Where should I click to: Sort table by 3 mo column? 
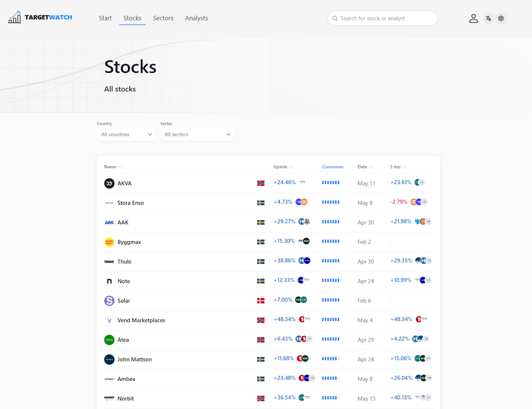(x=398, y=167)
